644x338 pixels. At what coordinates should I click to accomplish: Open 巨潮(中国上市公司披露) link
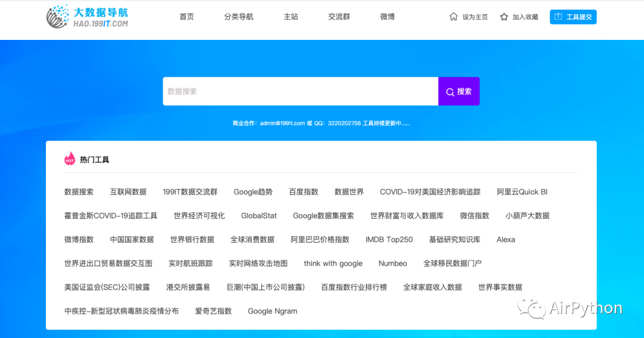pyautogui.click(x=266, y=287)
